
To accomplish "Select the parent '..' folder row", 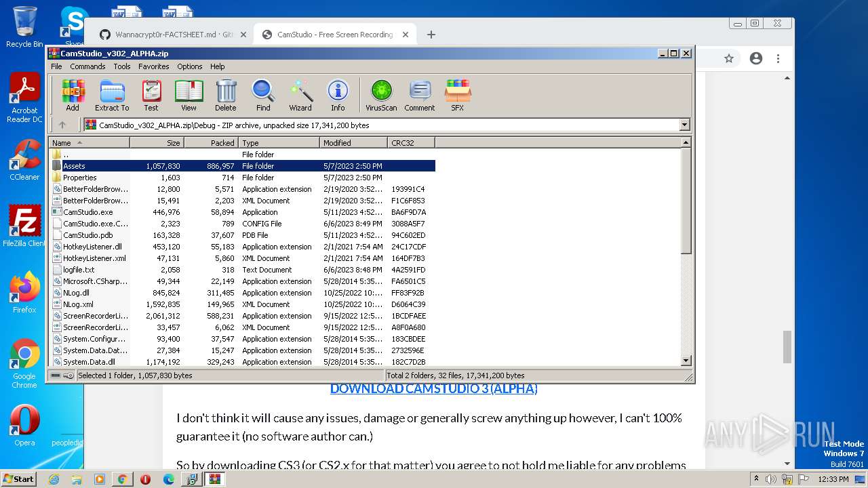I will 243,155.
